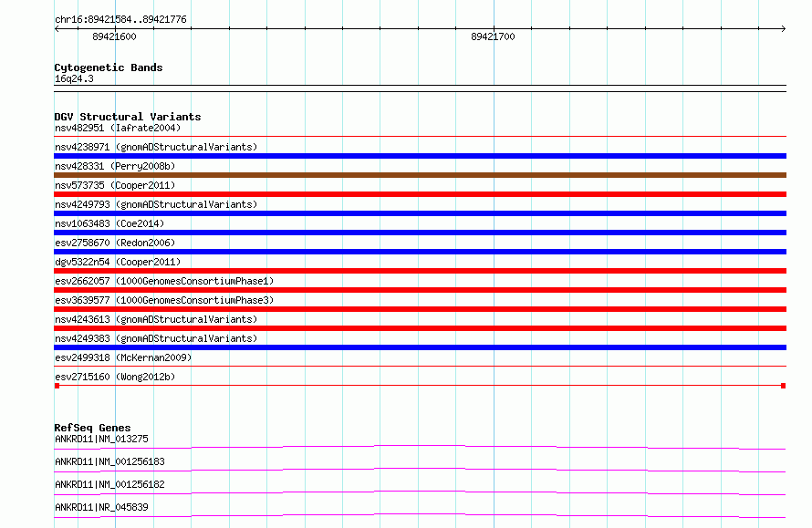Click variant label esv2758670 (Redon2006)
Screen dimensions: 812x528
(115, 243)
